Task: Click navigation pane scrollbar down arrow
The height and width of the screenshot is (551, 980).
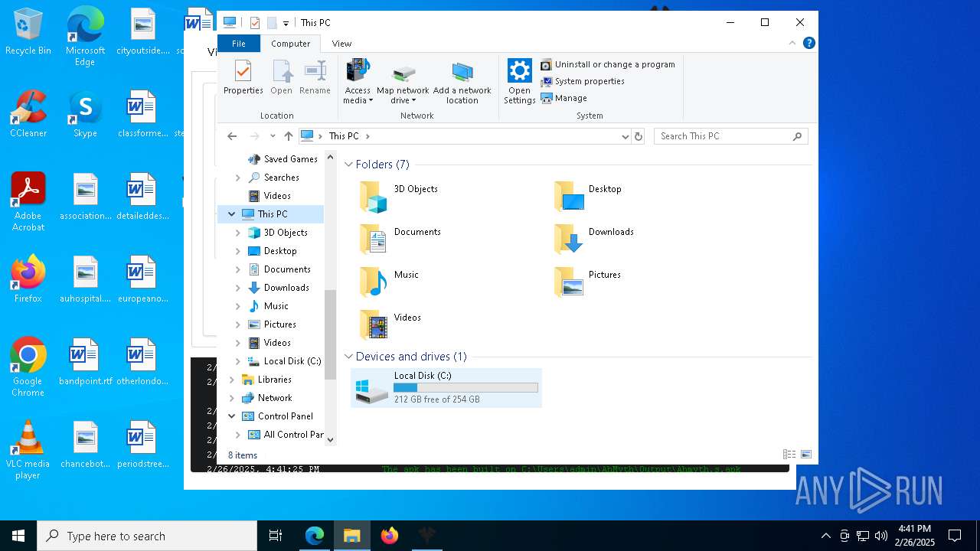Action: tap(331, 439)
